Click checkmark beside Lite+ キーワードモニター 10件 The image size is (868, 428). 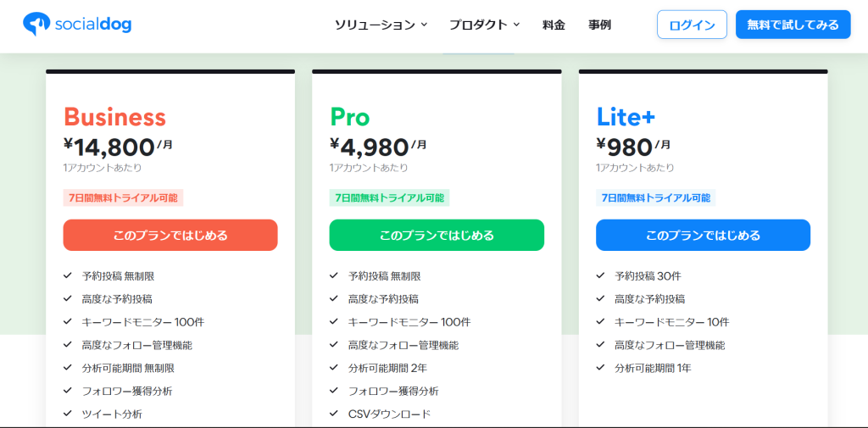pyautogui.click(x=601, y=321)
